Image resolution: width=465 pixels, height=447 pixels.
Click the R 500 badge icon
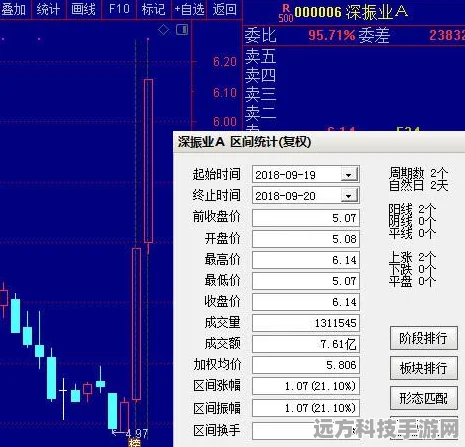pos(286,13)
